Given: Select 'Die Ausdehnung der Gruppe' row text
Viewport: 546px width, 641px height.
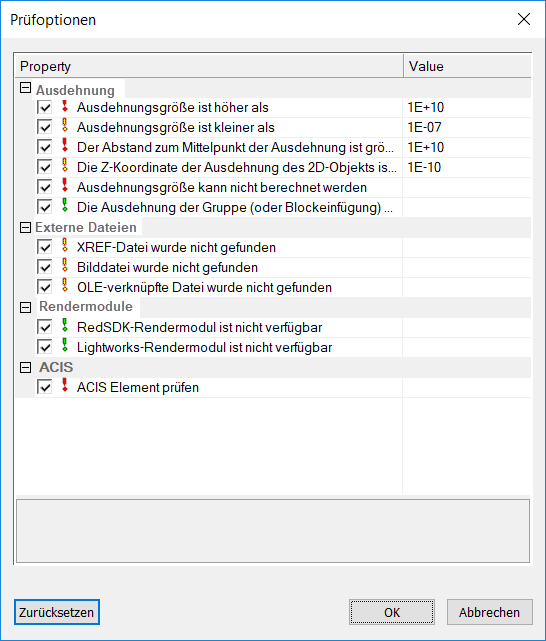Looking at the screenshot, I should (x=235, y=208).
